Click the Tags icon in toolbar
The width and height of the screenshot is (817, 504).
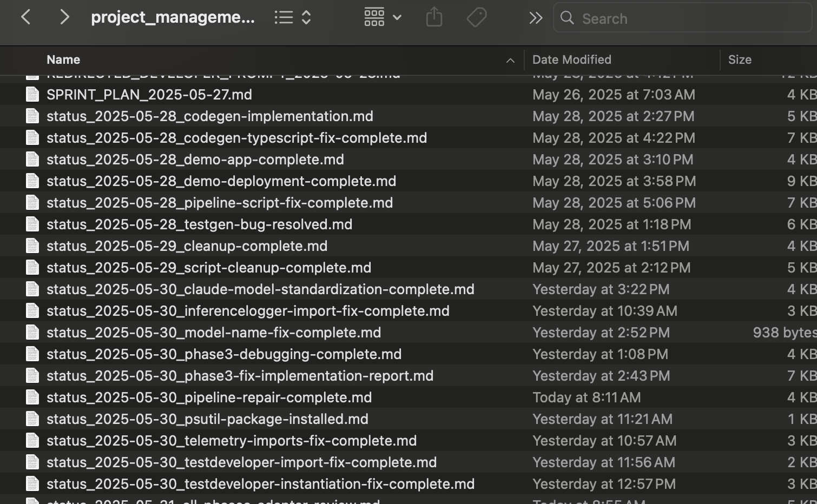[477, 17]
